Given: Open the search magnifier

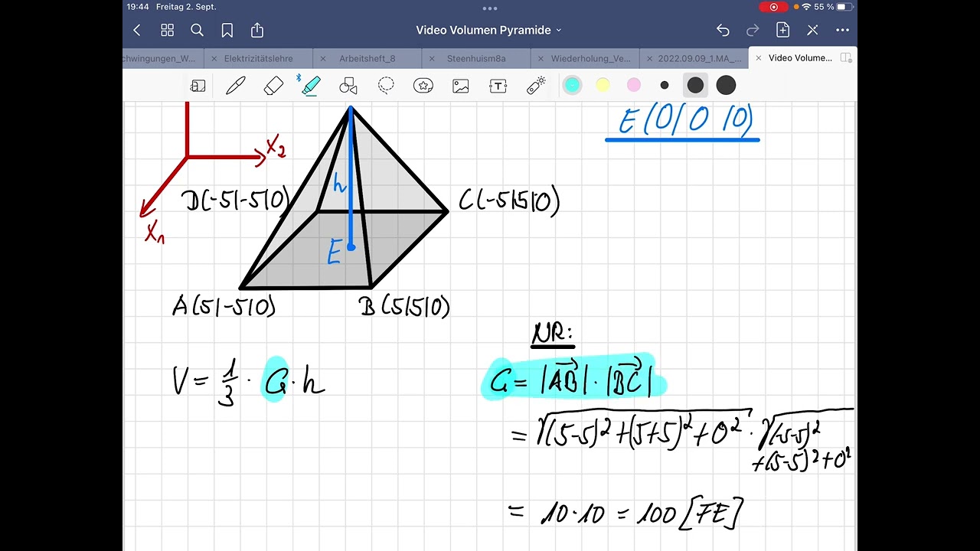Looking at the screenshot, I should click(197, 30).
